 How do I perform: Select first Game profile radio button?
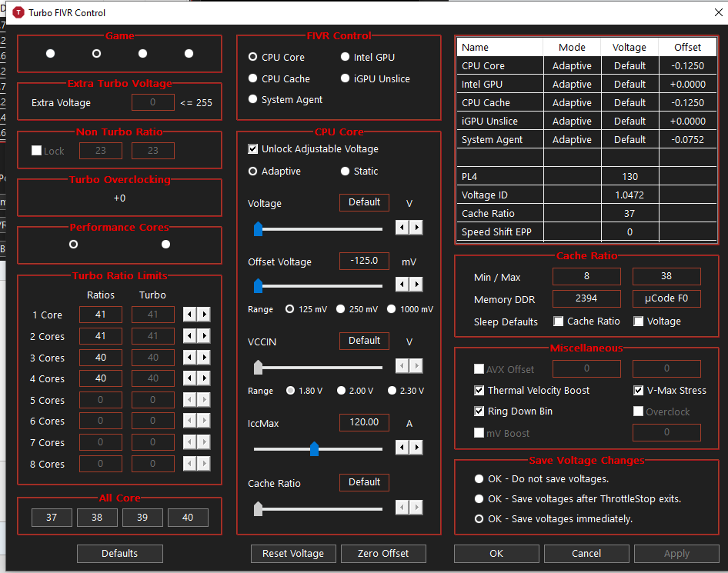click(51, 53)
